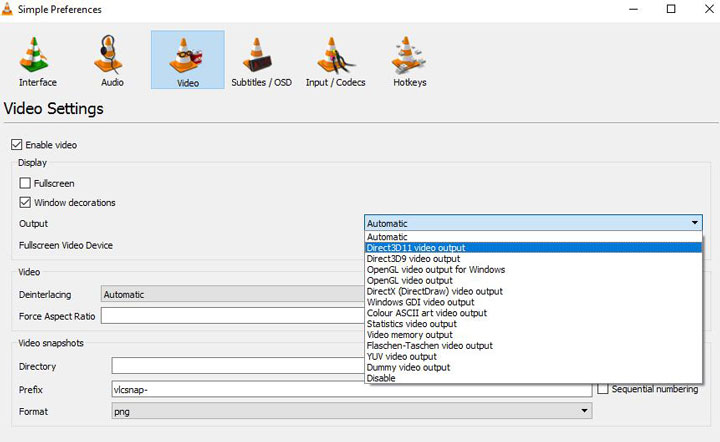The width and height of the screenshot is (720, 442).
Task: Open the Hotkeys preferences category
Action: click(410, 61)
